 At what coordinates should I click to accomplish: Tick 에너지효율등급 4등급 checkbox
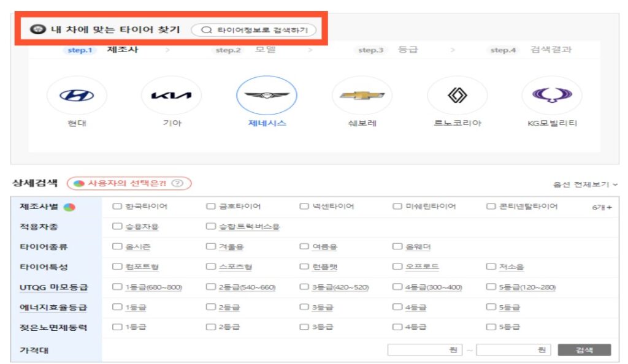(x=397, y=307)
